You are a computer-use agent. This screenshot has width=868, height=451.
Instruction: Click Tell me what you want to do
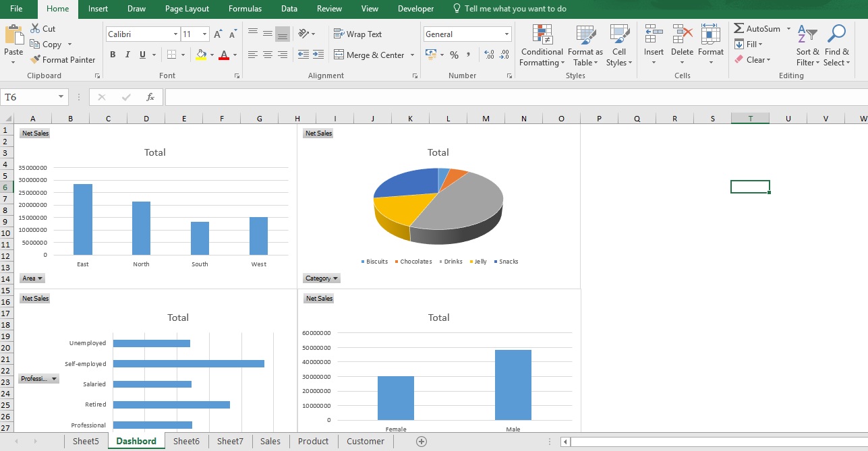point(509,9)
